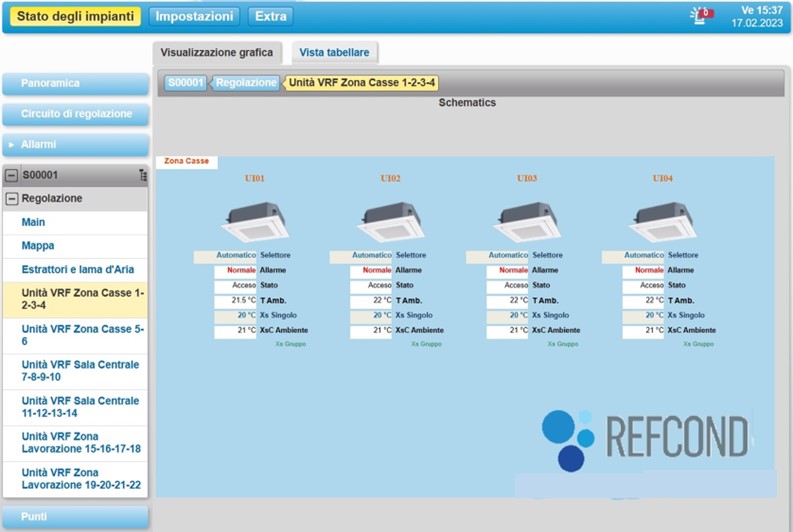Click the UI01 cassette unit icon
This screenshot has width=793, height=532.
pos(255,220)
